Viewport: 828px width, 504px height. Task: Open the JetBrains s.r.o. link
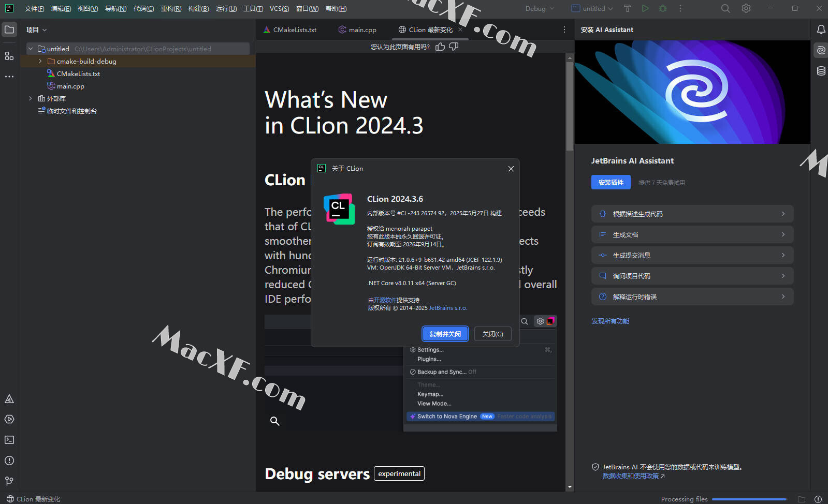click(x=448, y=308)
